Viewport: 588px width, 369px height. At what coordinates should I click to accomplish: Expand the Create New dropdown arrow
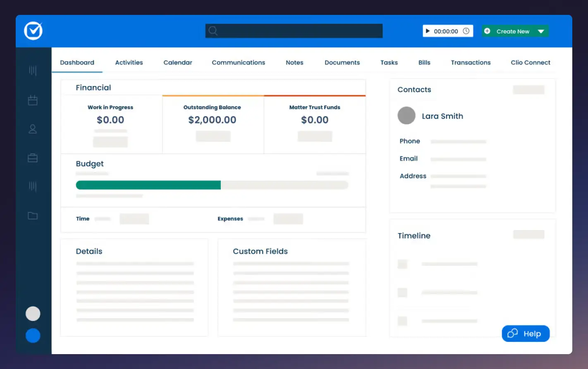click(541, 31)
